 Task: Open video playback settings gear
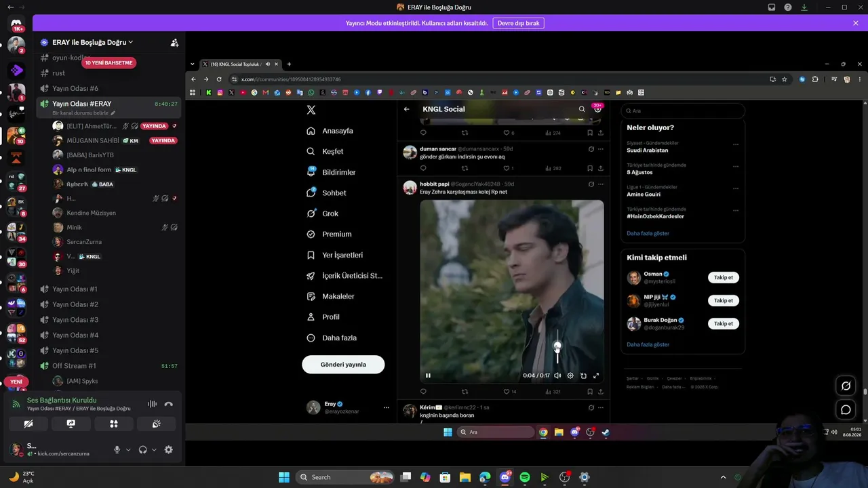pos(570,375)
